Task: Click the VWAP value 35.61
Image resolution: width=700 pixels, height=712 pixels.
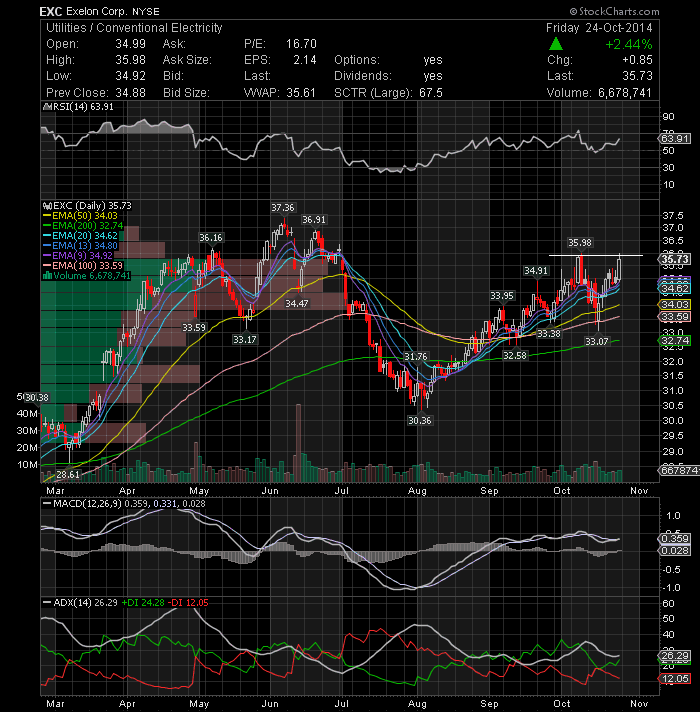Action: tap(301, 93)
